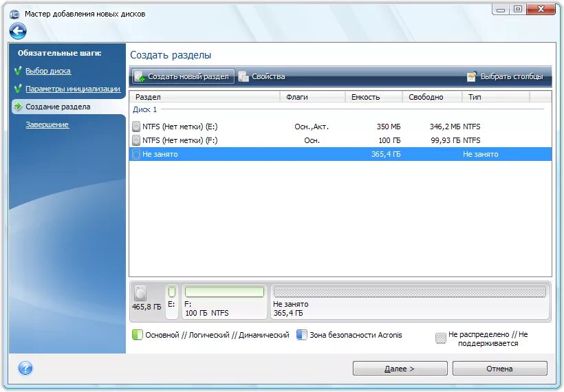Click the Свойства properties icon

pos(243,76)
